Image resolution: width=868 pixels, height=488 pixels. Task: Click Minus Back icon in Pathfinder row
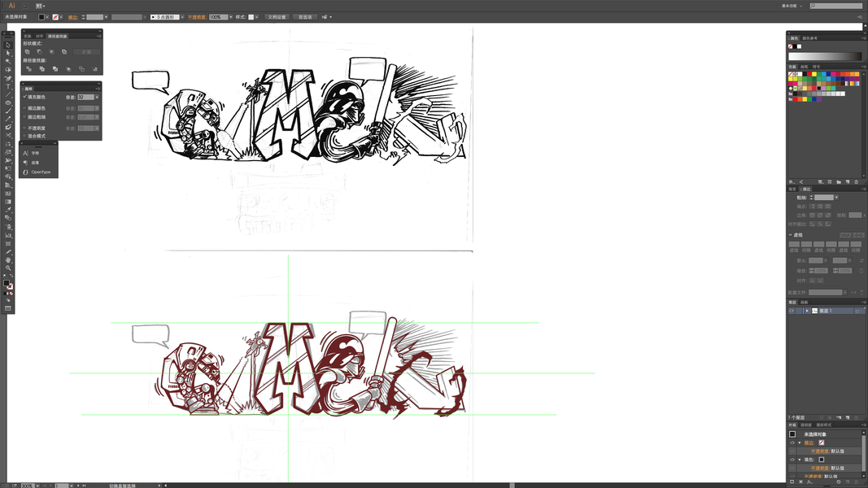click(x=95, y=68)
